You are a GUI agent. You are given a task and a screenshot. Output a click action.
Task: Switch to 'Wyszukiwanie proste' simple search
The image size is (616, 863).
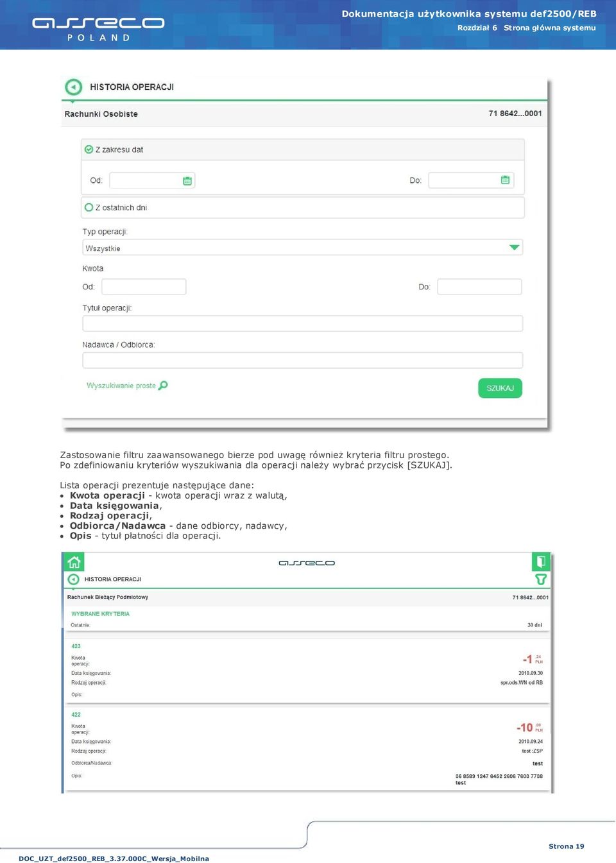(x=127, y=386)
